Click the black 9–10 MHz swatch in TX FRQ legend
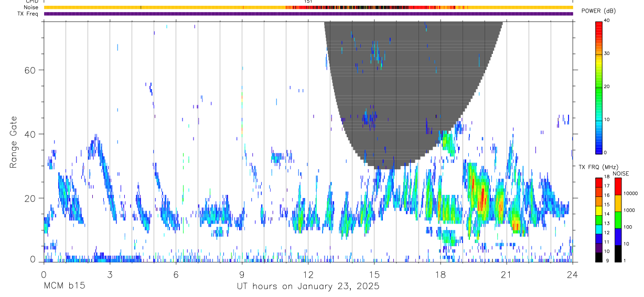This screenshot has width=644, height=297. pos(599,257)
